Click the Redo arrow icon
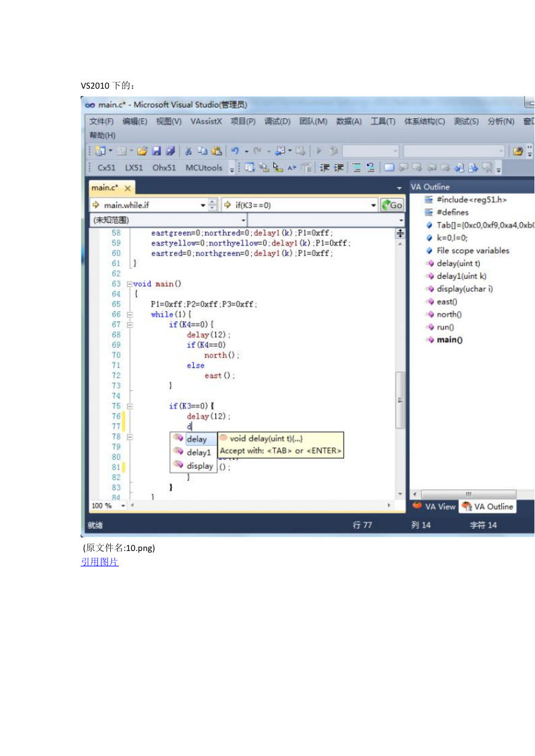The width and height of the screenshot is (535, 756). 258,151
